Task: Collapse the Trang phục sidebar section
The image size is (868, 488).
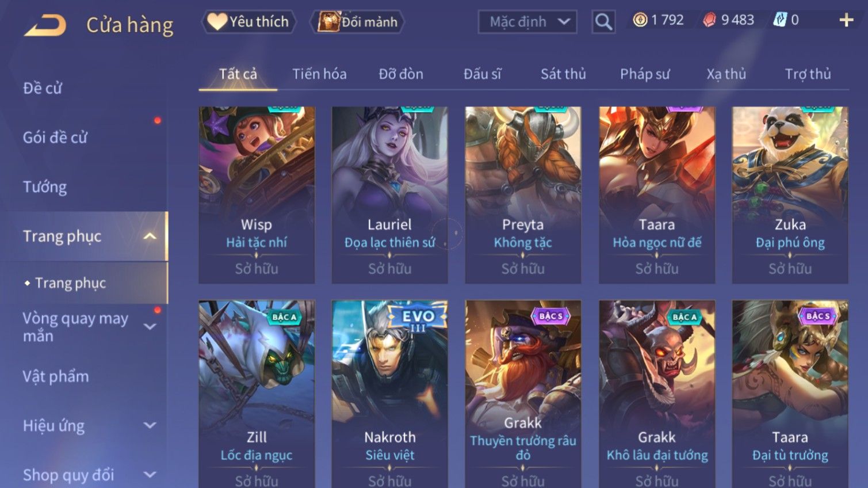Action: (150, 237)
